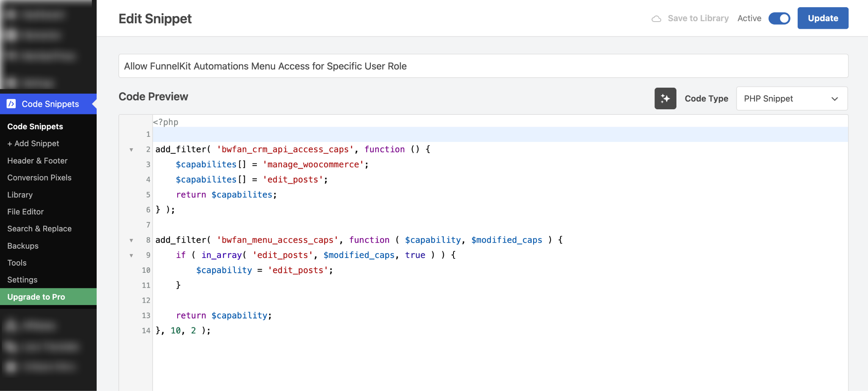Open the Add Snippet menu item

33,144
